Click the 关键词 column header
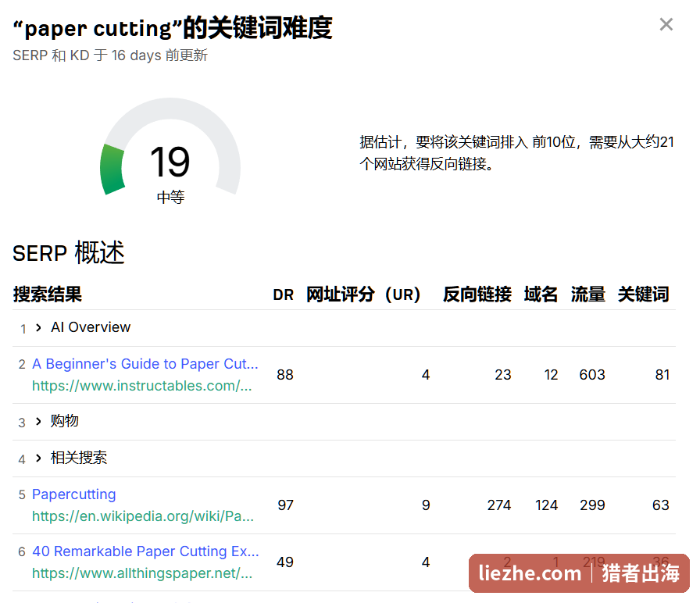This screenshot has width=700, height=603. 643,294
